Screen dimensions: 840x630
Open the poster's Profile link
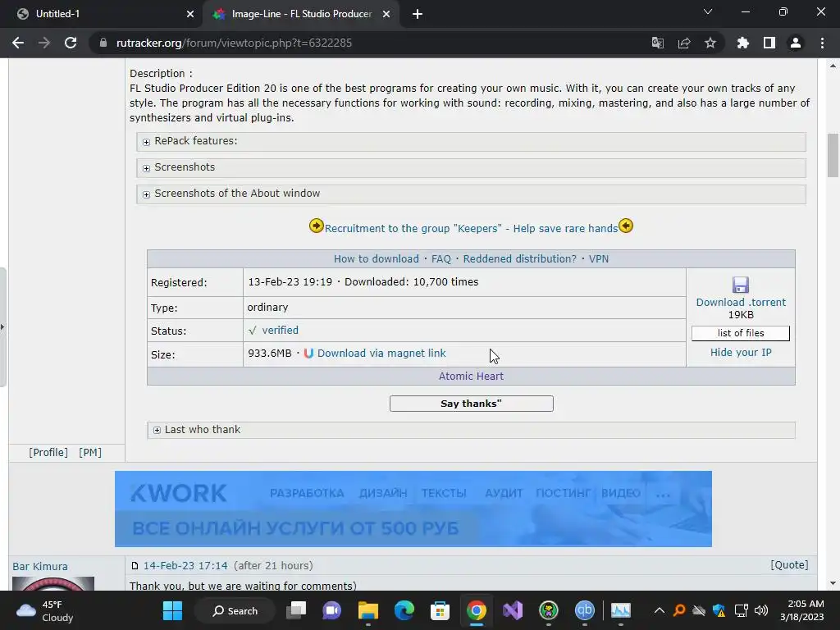click(x=48, y=453)
